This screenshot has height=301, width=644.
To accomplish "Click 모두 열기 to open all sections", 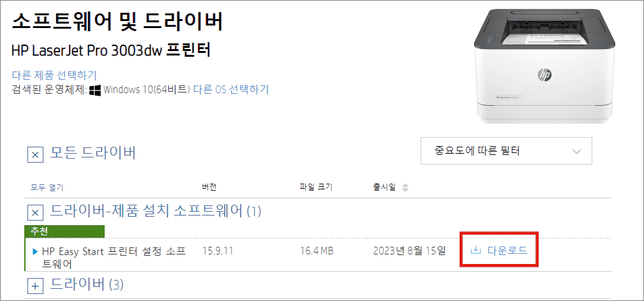I will (47, 187).
